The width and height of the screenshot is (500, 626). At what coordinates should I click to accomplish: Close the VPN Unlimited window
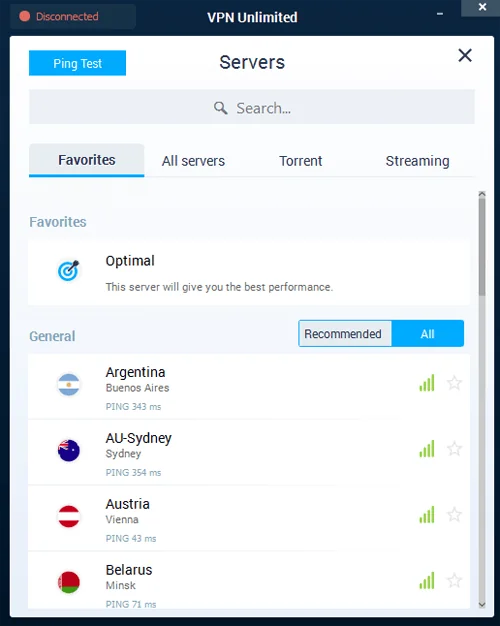coord(482,7)
